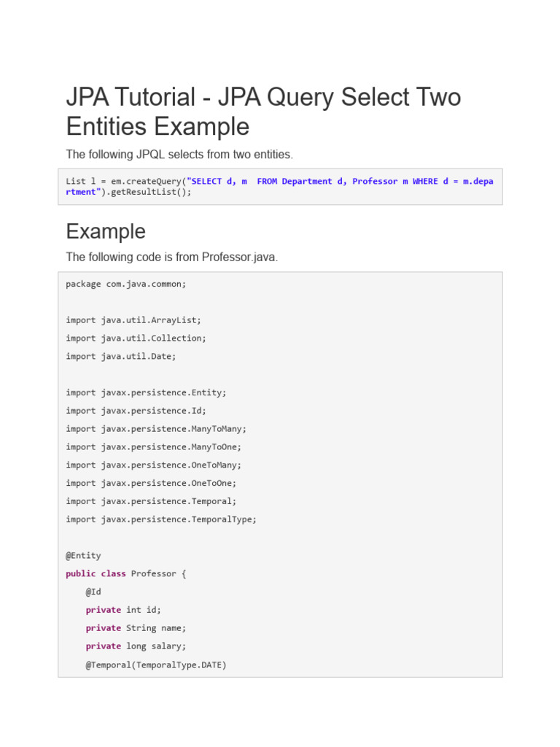Click the sentence about JPQL selecting two entities
Screen dimensions: 560x747
(179, 154)
